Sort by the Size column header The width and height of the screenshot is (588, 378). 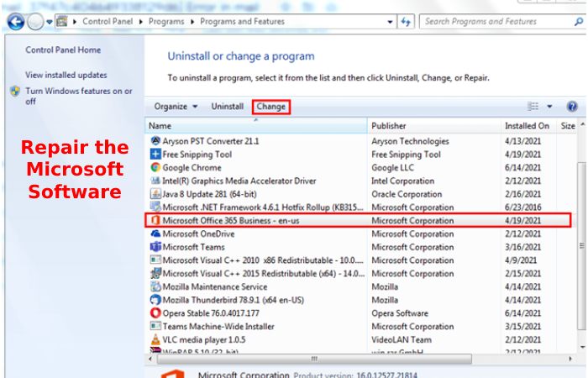click(x=567, y=126)
